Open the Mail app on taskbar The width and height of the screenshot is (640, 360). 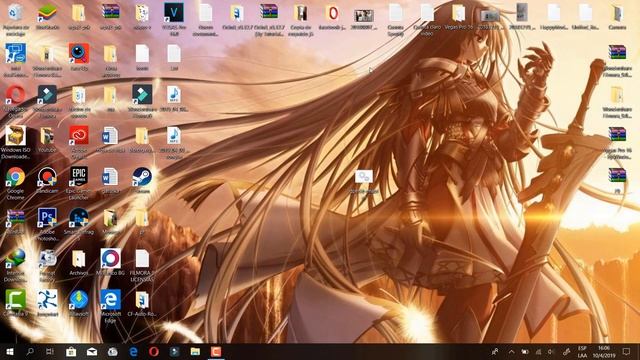pos(92,351)
